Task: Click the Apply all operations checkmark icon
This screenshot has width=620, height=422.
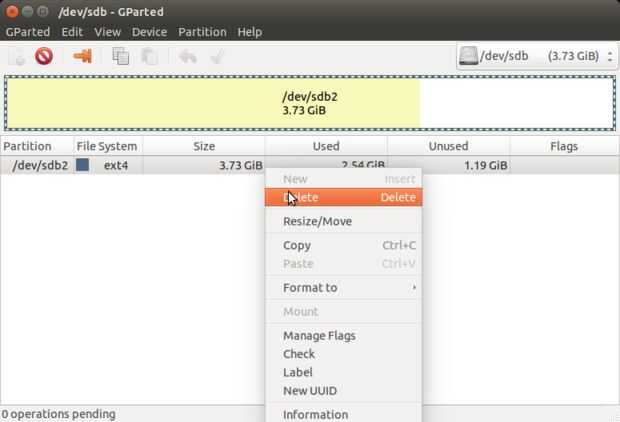Action: point(217,56)
